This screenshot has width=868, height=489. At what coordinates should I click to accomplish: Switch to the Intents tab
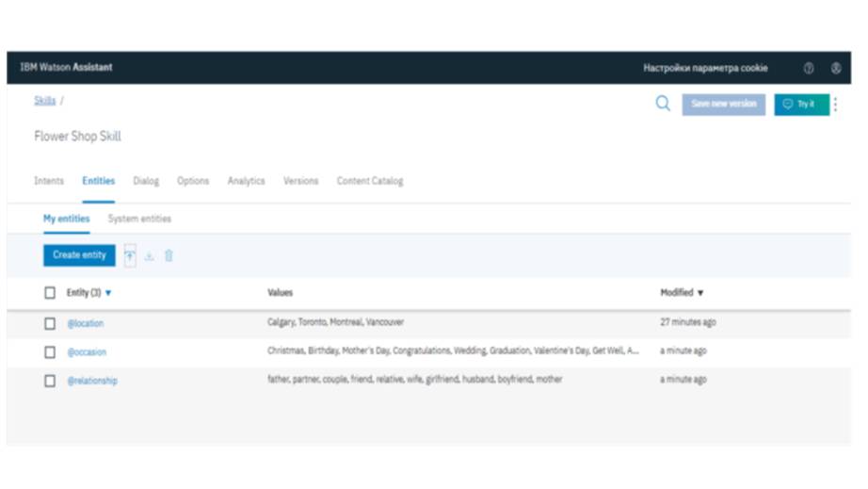click(x=49, y=181)
